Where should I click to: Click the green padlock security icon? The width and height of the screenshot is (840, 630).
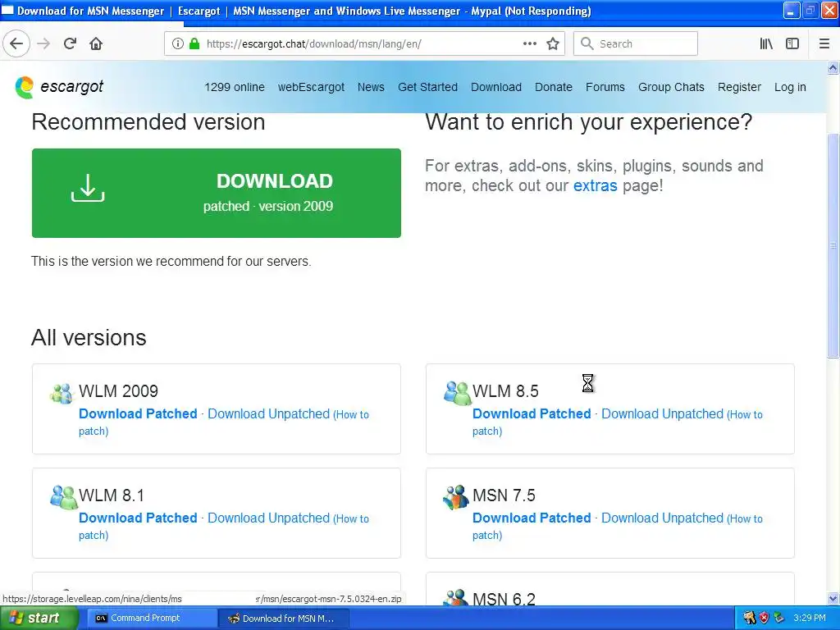(x=194, y=43)
